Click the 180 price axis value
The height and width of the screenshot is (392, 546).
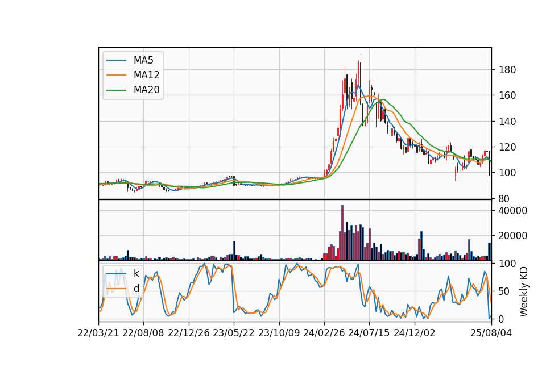507,70
